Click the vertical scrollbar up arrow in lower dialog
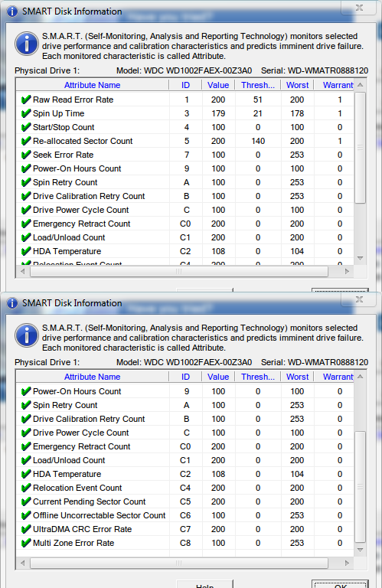Image resolution: width=382 pixels, height=588 pixels. [360, 377]
